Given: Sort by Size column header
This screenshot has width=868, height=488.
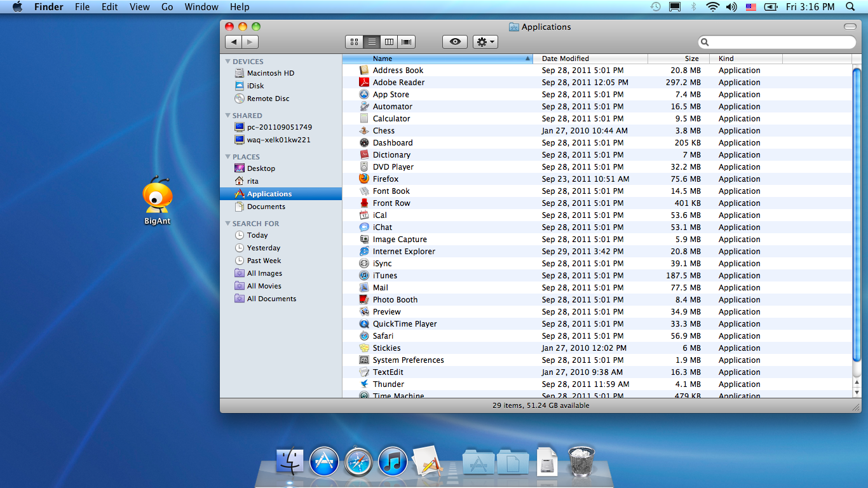Looking at the screenshot, I should coord(680,58).
